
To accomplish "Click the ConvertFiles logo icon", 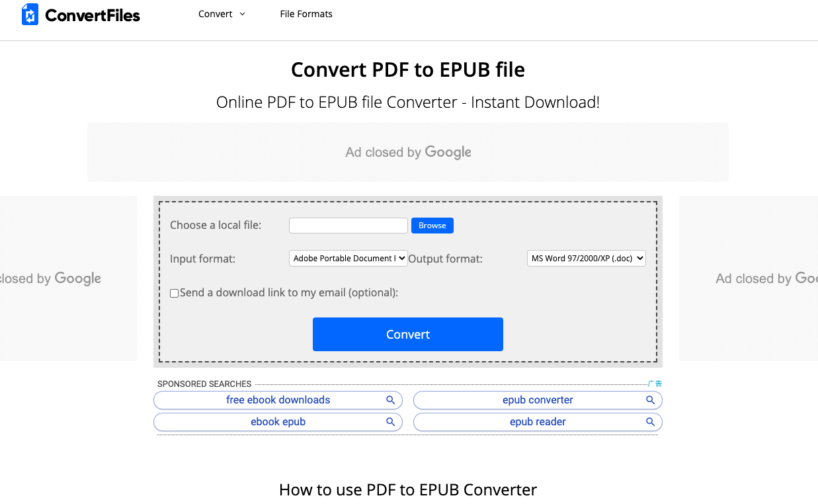I will (x=29, y=13).
